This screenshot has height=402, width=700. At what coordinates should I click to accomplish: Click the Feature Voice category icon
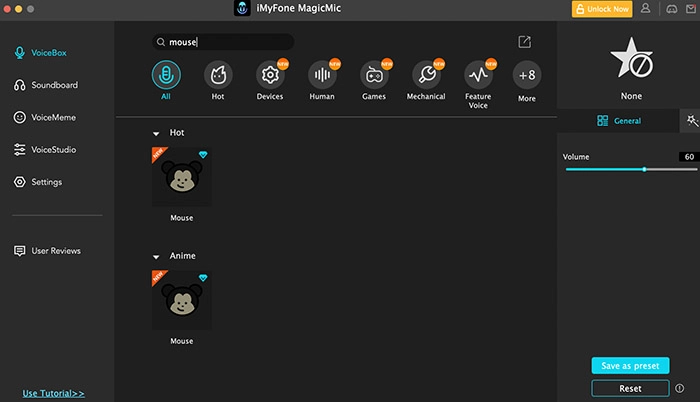pos(478,75)
